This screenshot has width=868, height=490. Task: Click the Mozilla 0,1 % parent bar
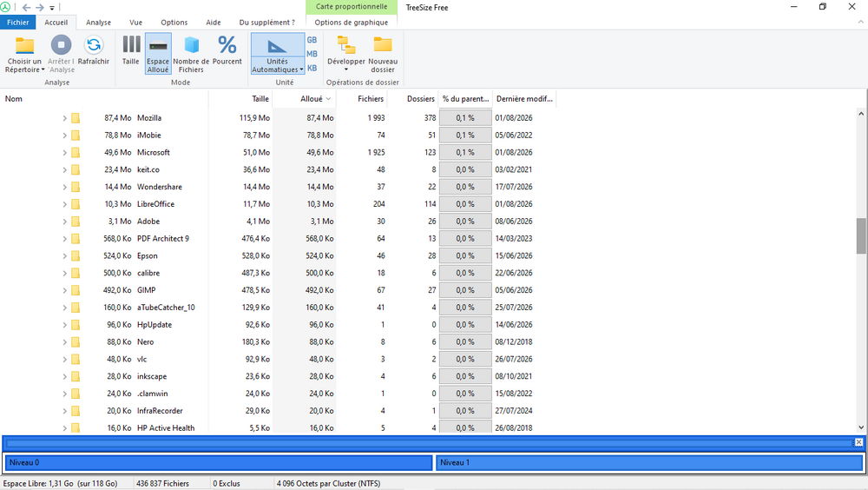(465, 118)
